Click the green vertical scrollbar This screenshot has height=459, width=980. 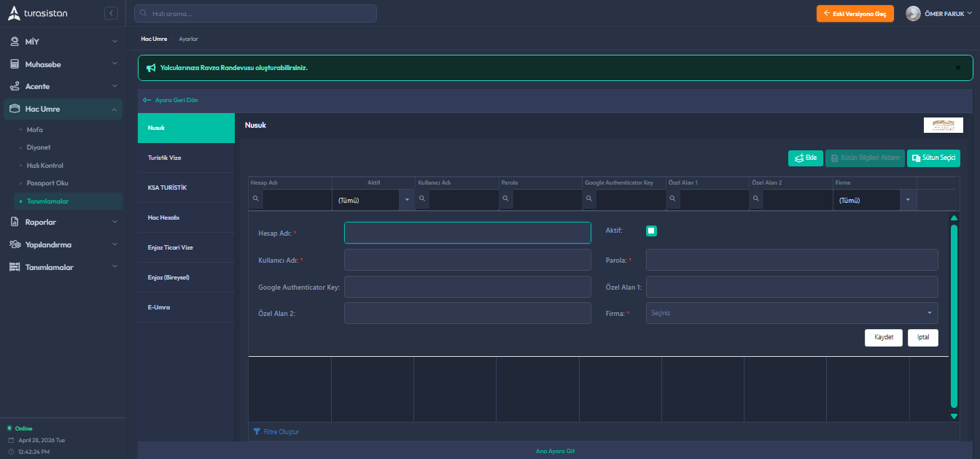[x=954, y=314]
